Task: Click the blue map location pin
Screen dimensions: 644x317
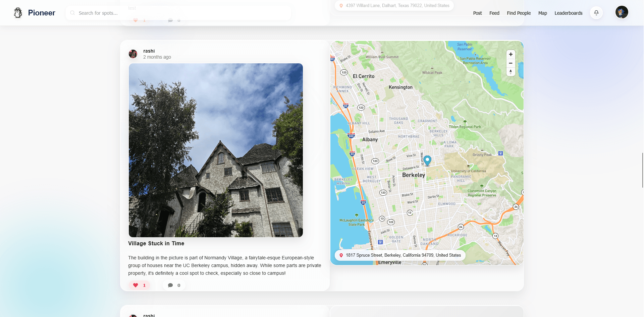Action: pos(427,160)
